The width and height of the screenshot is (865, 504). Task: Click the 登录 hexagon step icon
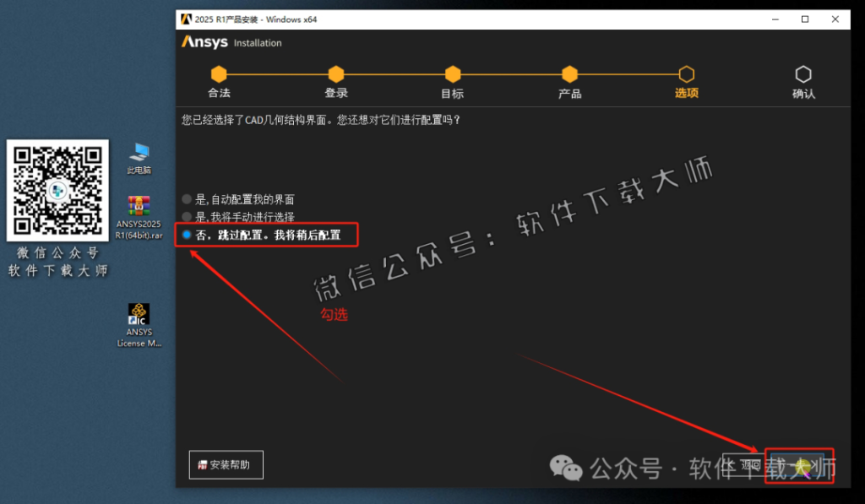[x=335, y=74]
